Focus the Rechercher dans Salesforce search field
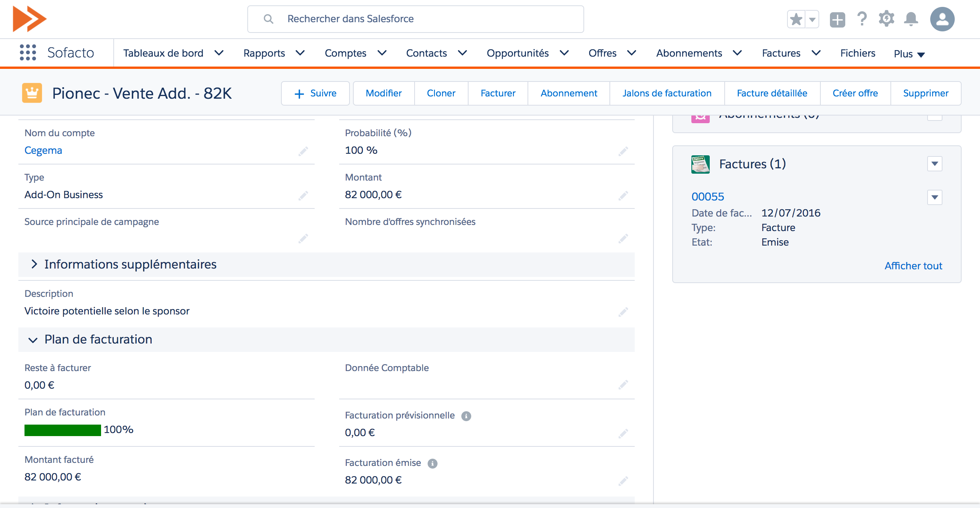This screenshot has height=508, width=980. coord(416,19)
